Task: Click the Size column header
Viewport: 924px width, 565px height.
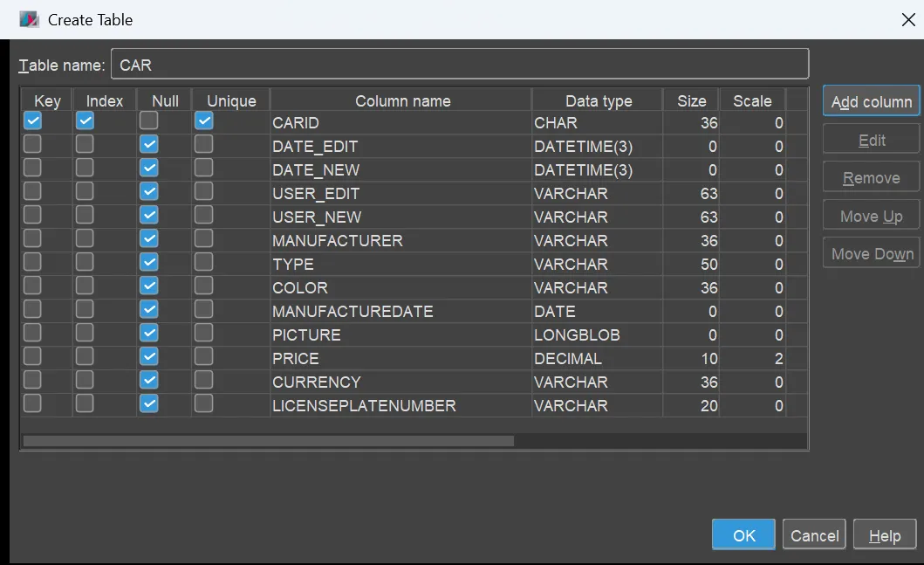Action: pyautogui.click(x=691, y=100)
